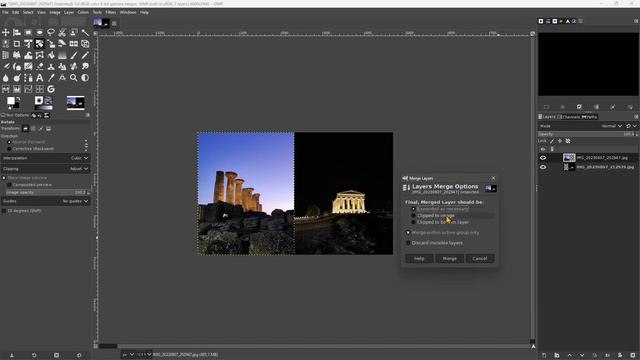Screen dimensions: 640x360
Task: Select the active Rotate tool
Action: pos(40,44)
